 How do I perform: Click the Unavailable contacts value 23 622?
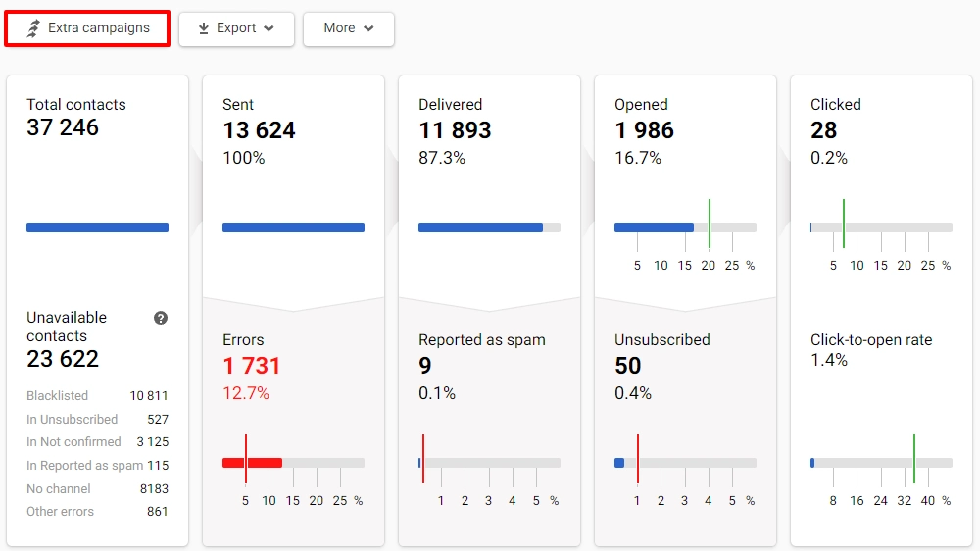pos(63,359)
